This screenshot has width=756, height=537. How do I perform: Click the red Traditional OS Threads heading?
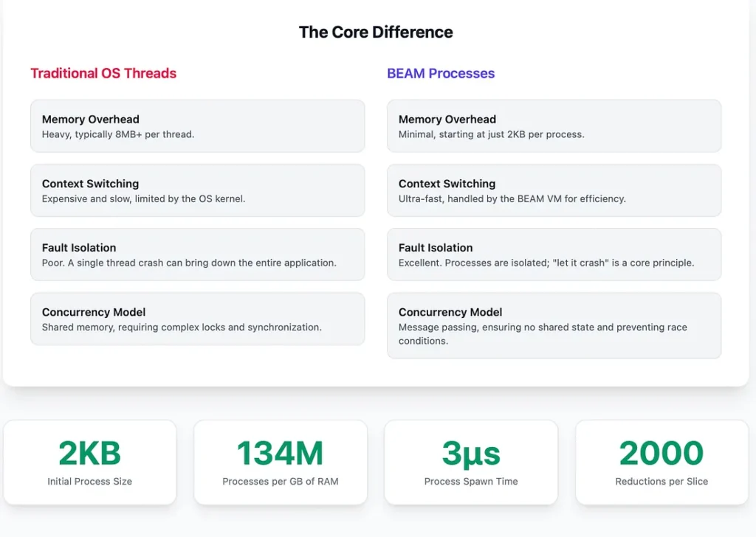pos(103,73)
